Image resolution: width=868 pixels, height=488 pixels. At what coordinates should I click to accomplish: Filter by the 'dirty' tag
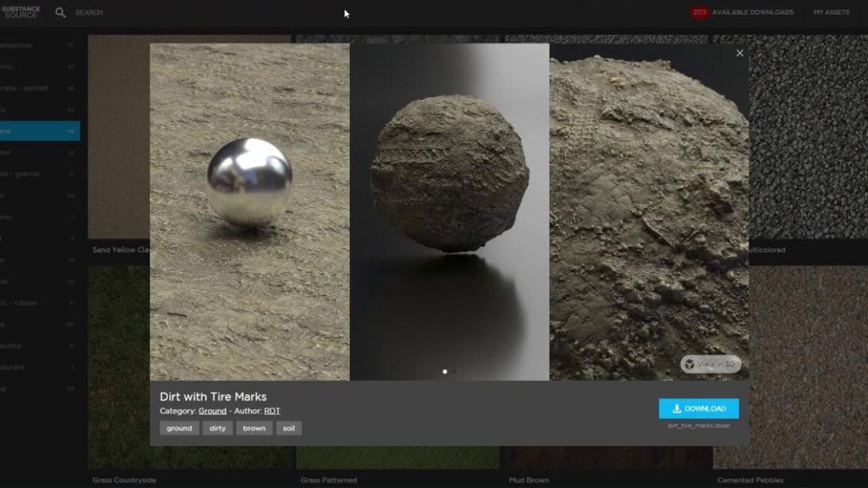point(218,428)
